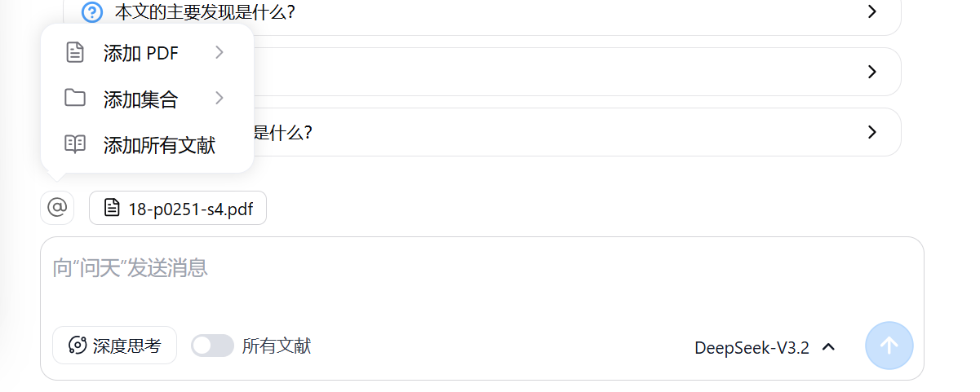Click the blue question mark icon

click(x=93, y=12)
